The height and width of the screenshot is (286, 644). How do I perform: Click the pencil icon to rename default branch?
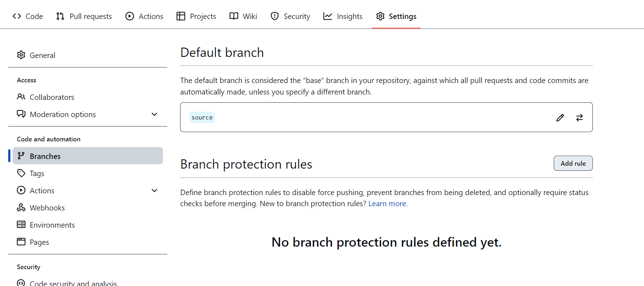click(x=560, y=118)
